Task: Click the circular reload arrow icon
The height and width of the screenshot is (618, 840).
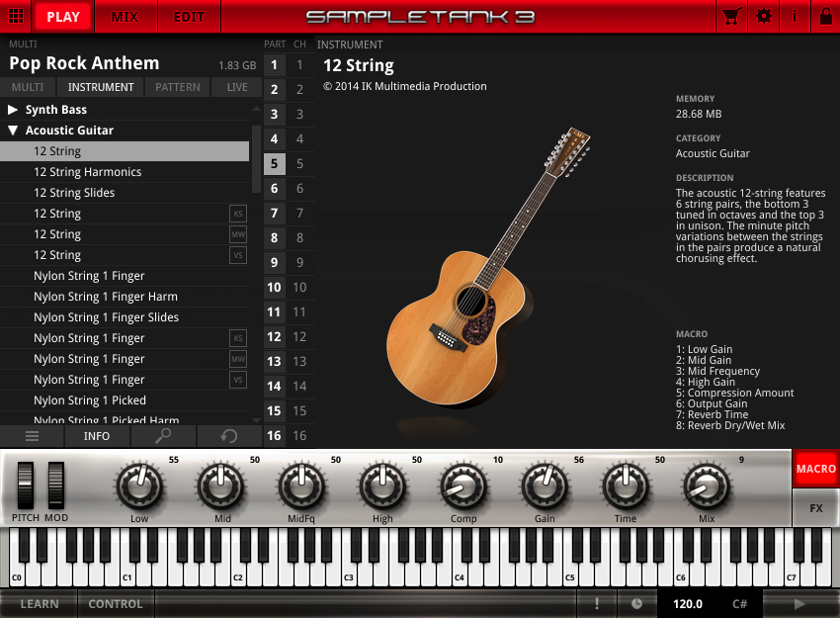Action: coord(228,436)
